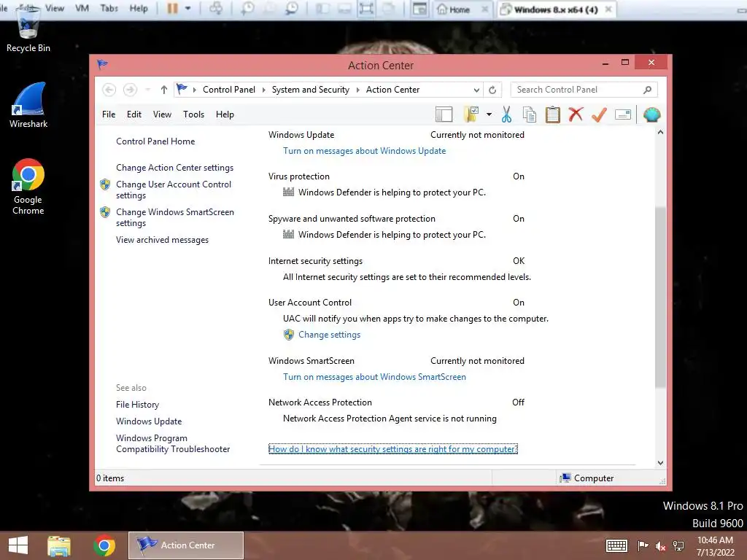Click the Cut scissors toolbar icon
Image resolution: width=747 pixels, height=560 pixels.
(x=506, y=114)
